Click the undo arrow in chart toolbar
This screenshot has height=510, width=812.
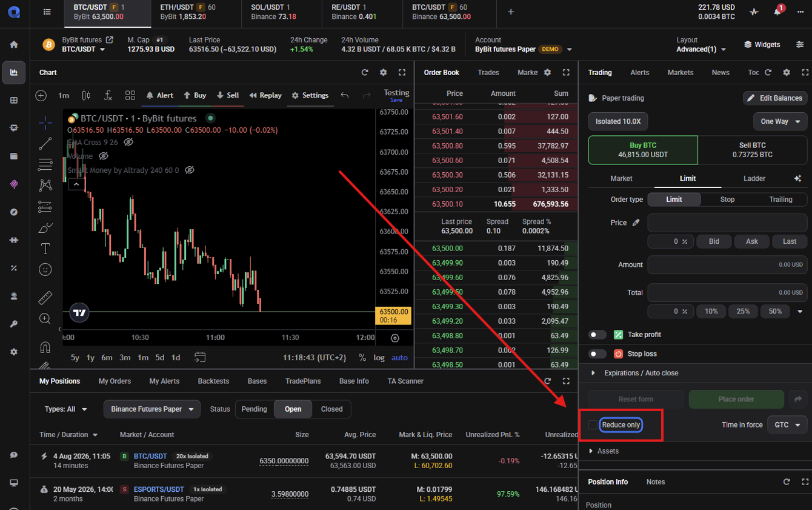pyautogui.click(x=345, y=95)
